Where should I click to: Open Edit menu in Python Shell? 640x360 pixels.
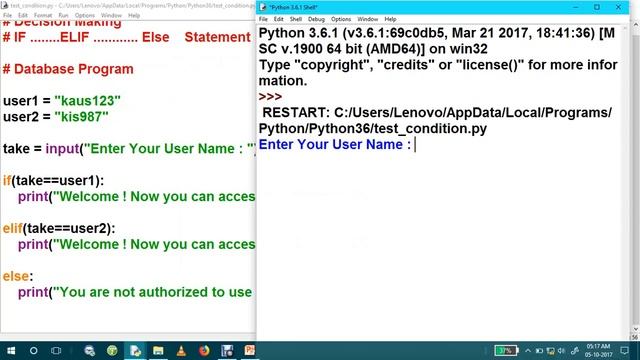(278, 19)
